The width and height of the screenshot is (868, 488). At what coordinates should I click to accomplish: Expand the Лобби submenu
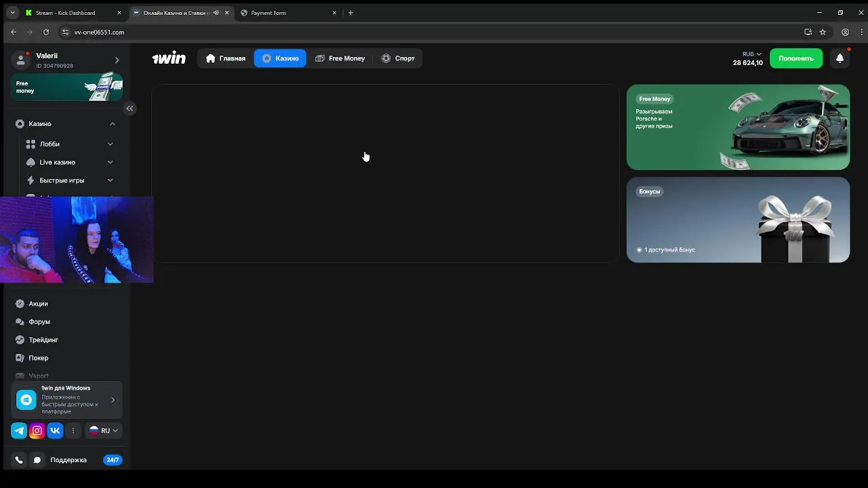coord(110,144)
